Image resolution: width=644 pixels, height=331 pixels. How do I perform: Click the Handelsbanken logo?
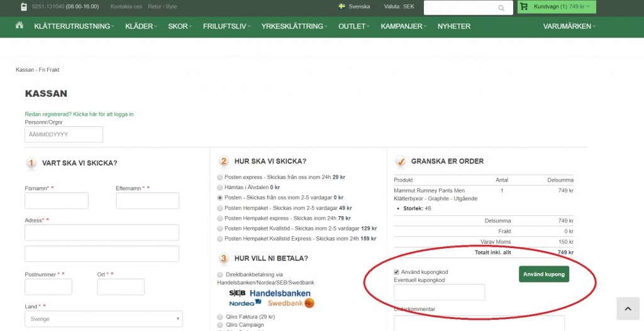280,293
